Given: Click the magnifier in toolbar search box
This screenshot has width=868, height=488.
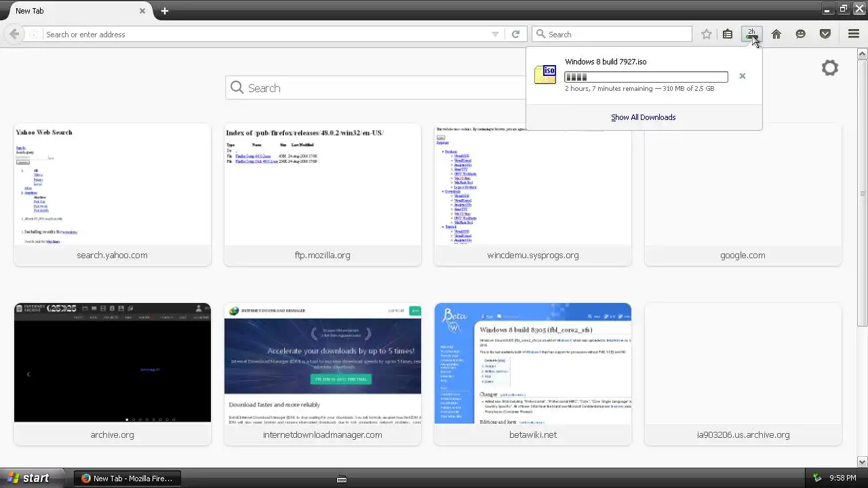Looking at the screenshot, I should click(540, 34).
